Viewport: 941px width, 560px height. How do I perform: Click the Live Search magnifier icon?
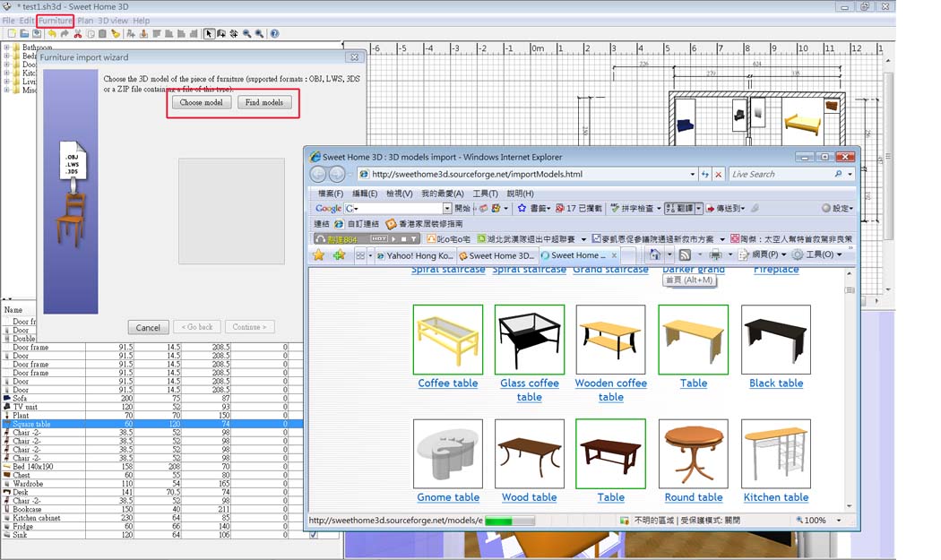(x=838, y=174)
